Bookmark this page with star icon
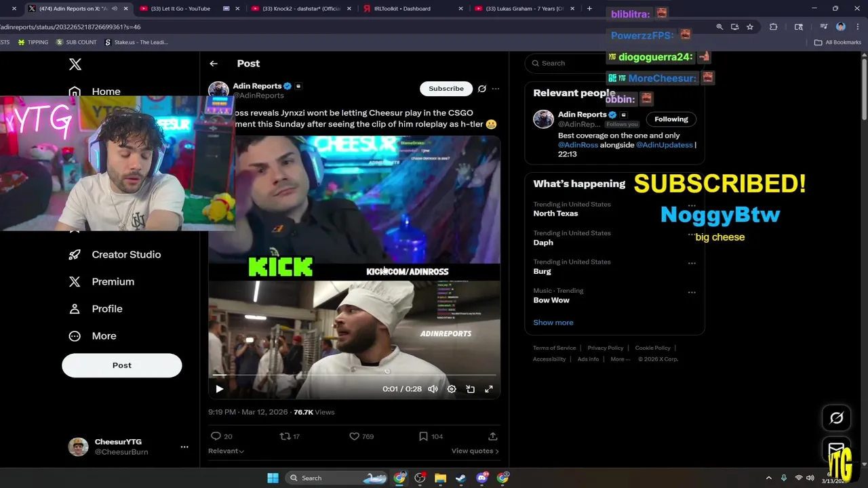The height and width of the screenshot is (488, 868). coord(750,27)
